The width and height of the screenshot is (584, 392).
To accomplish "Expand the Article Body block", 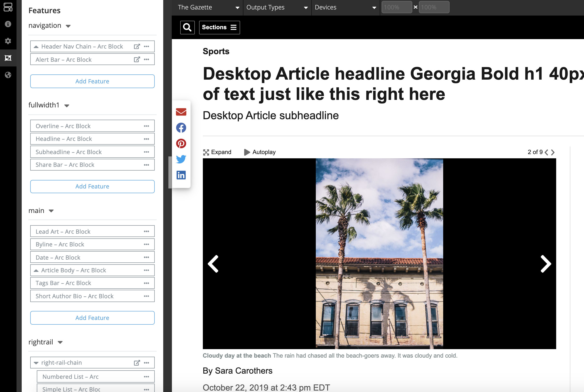I will 36,270.
